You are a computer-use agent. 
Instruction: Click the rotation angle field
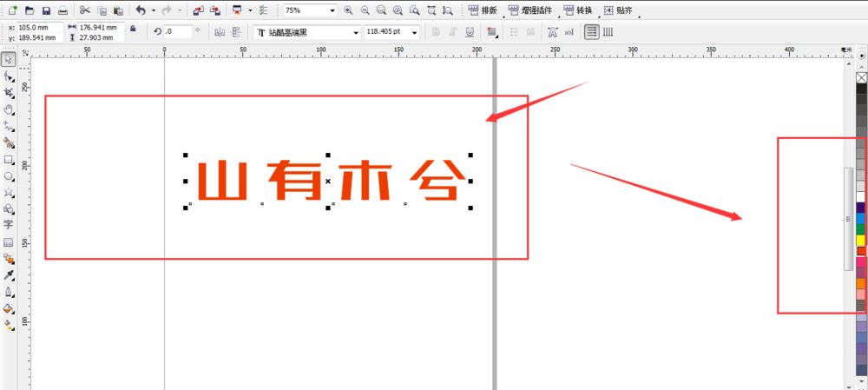point(178,32)
